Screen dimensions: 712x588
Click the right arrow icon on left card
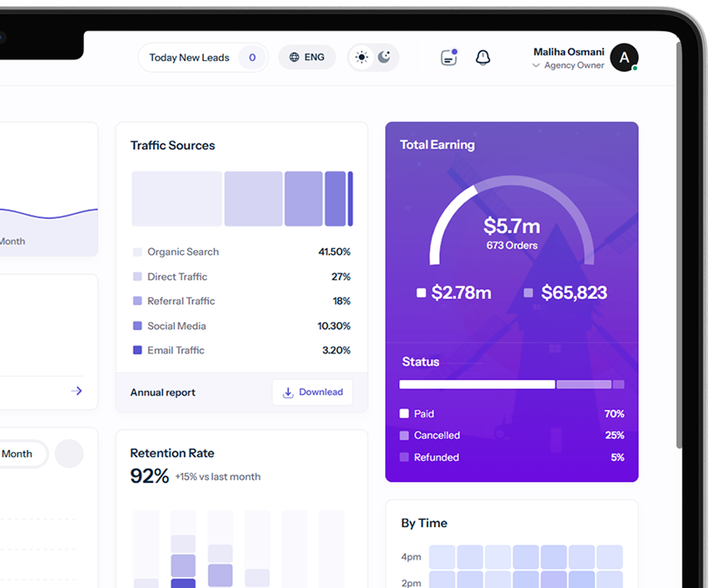[77, 391]
